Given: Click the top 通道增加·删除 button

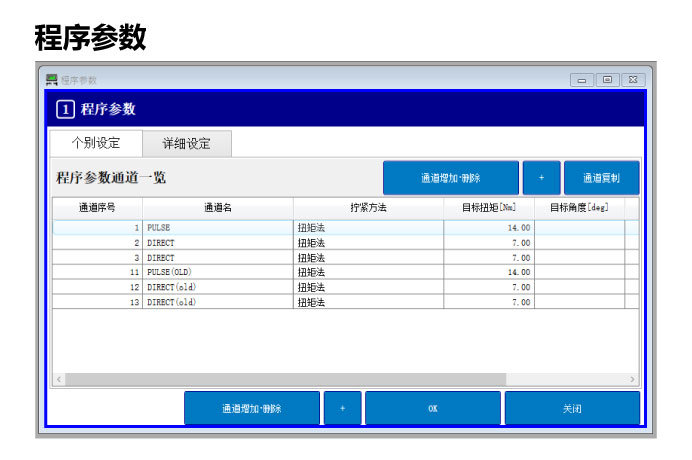Looking at the screenshot, I should tap(451, 178).
